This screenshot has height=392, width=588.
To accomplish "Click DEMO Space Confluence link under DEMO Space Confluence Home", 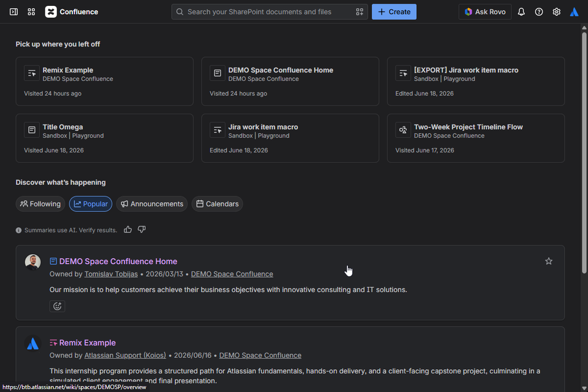I will pyautogui.click(x=232, y=274).
